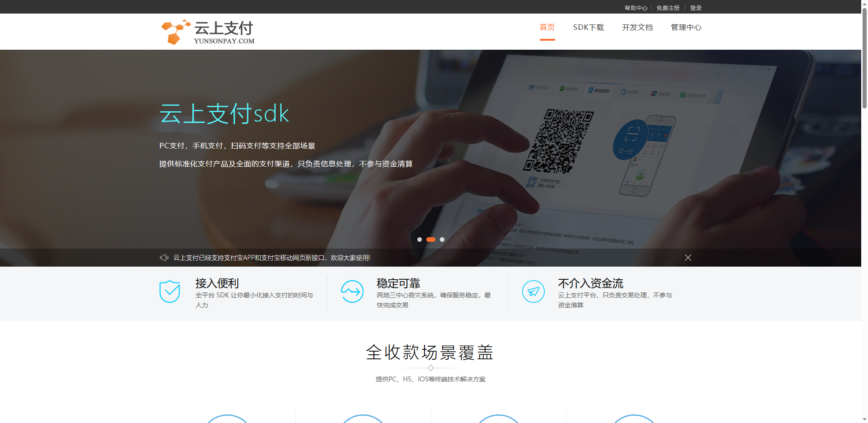The image size is (868, 423).
Task: Open 帮助中心 link
Action: point(636,8)
